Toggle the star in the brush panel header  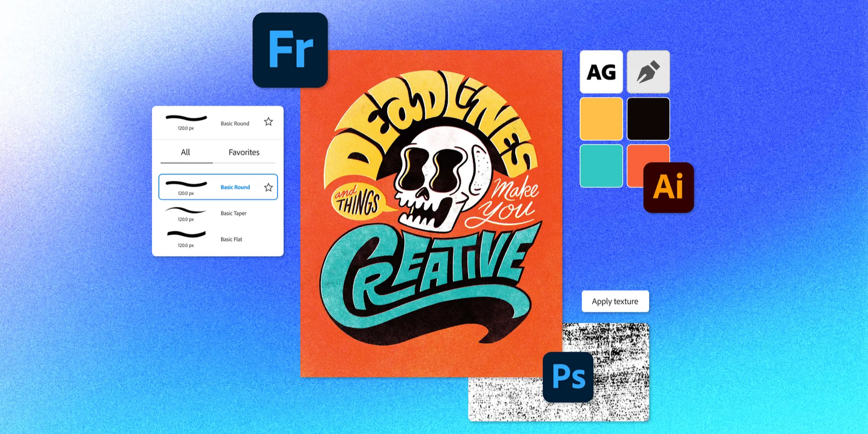[268, 122]
